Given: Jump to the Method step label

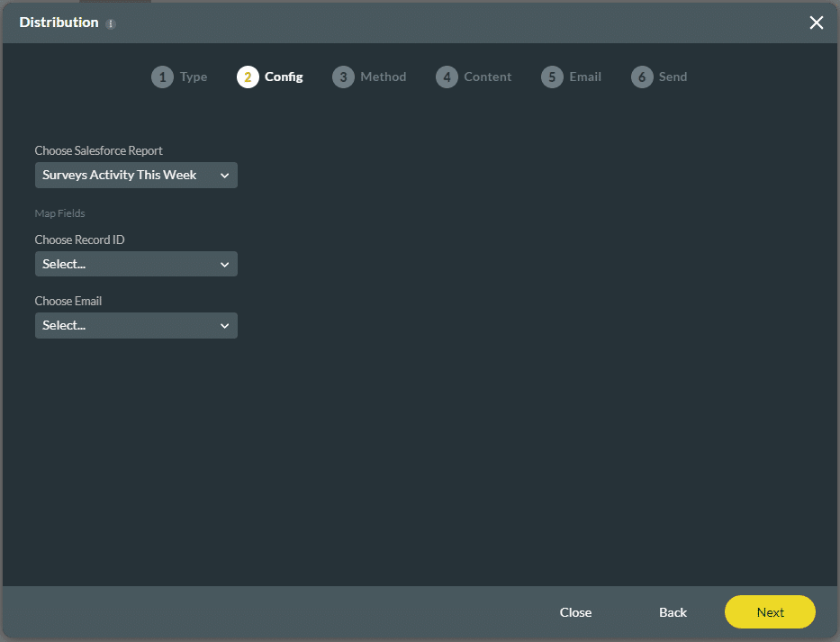Looking at the screenshot, I should tap(383, 77).
